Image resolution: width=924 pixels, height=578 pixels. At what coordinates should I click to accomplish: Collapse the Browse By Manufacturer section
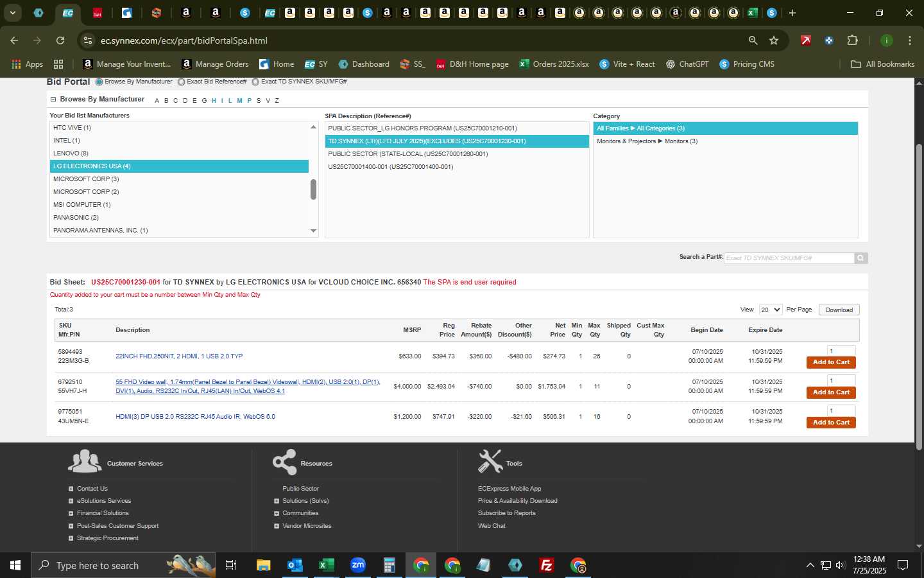coord(53,100)
